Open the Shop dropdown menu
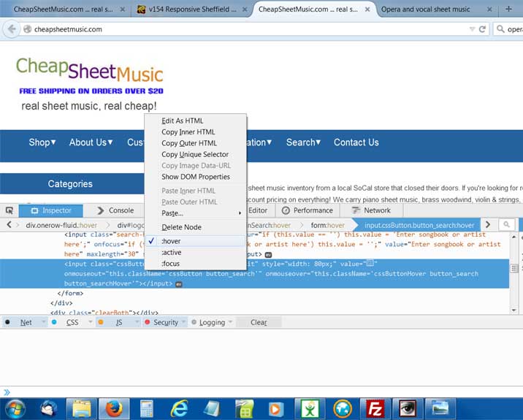The height and width of the screenshot is (420, 523). [x=42, y=142]
